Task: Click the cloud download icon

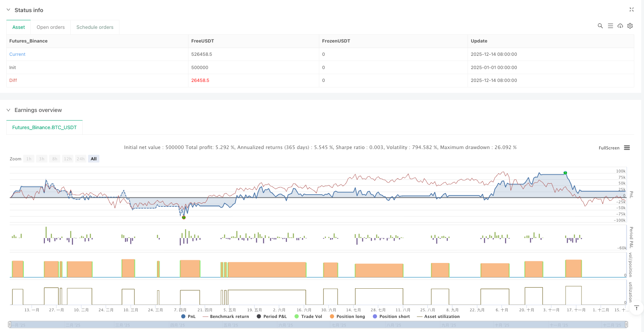Action: point(620,26)
